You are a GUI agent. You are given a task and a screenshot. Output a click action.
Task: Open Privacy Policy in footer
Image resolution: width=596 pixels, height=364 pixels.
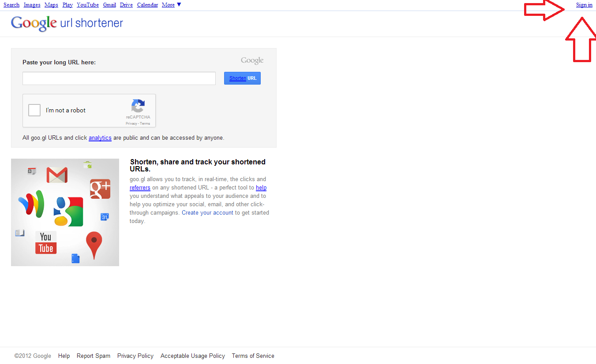[x=135, y=356]
